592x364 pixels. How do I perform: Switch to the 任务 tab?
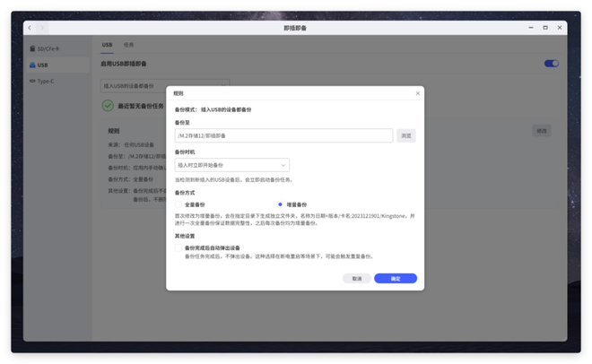(x=128, y=45)
